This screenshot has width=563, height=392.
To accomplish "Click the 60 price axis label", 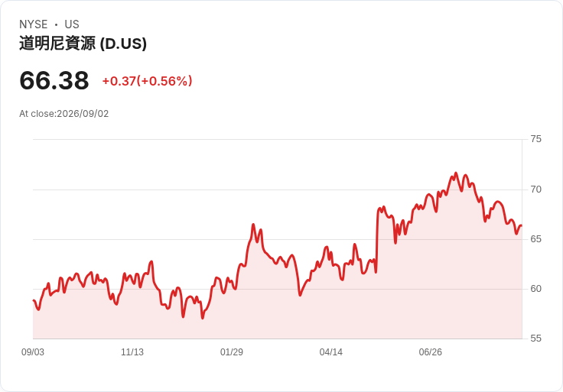I will tap(536, 289).
